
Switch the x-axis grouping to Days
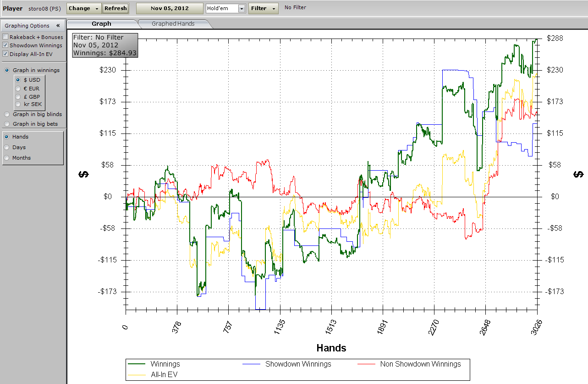pyautogui.click(x=7, y=147)
